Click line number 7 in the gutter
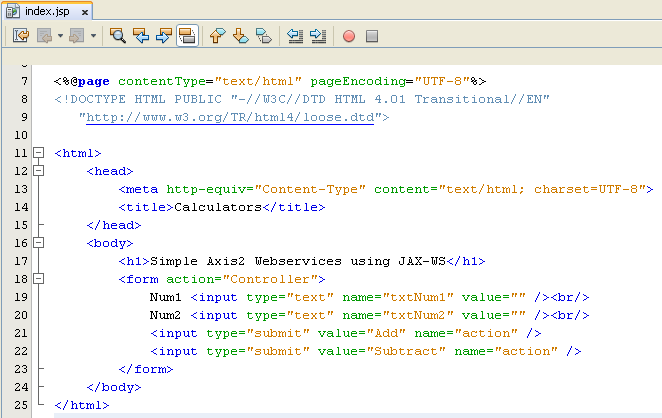662x418 pixels. point(24,81)
